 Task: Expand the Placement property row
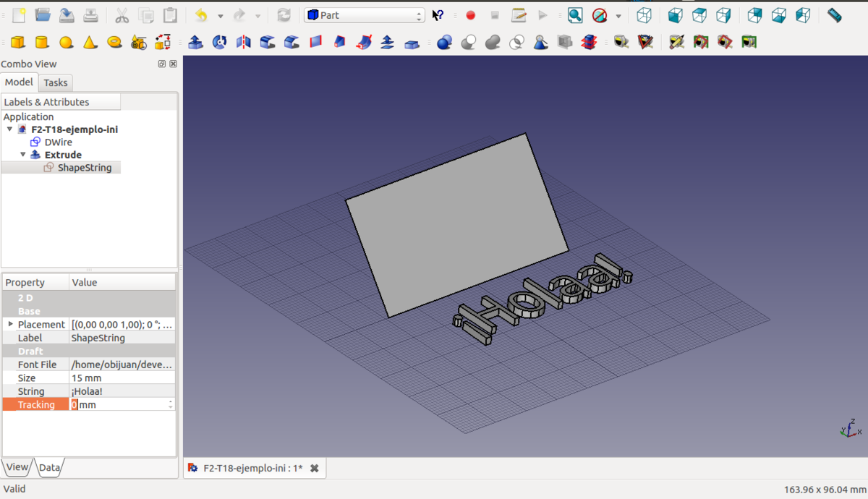tap(10, 324)
